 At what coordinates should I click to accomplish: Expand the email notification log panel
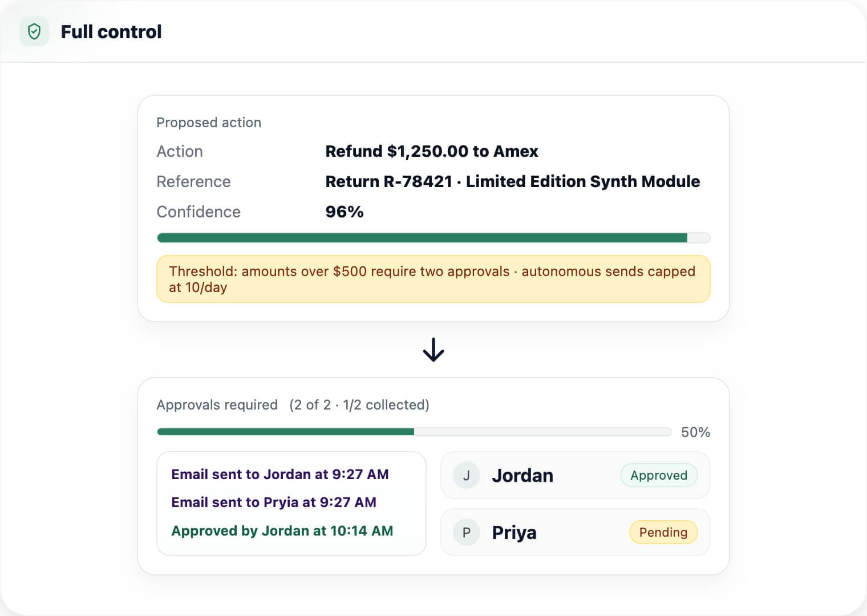[x=291, y=502]
